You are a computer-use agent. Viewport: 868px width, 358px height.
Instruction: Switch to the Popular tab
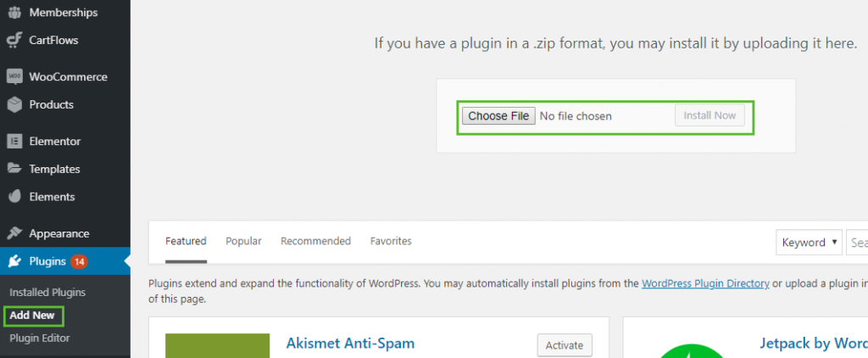(243, 241)
